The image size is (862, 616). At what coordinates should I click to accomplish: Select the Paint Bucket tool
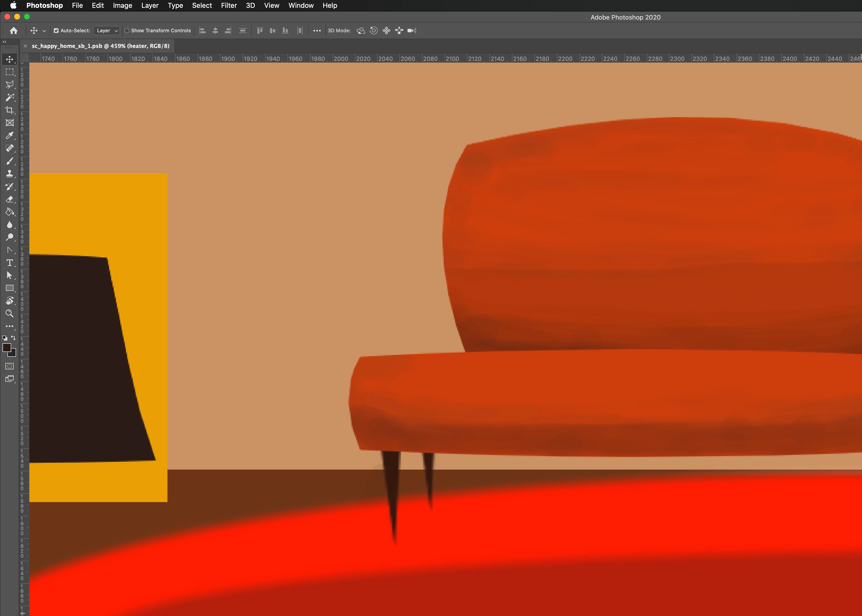10,212
